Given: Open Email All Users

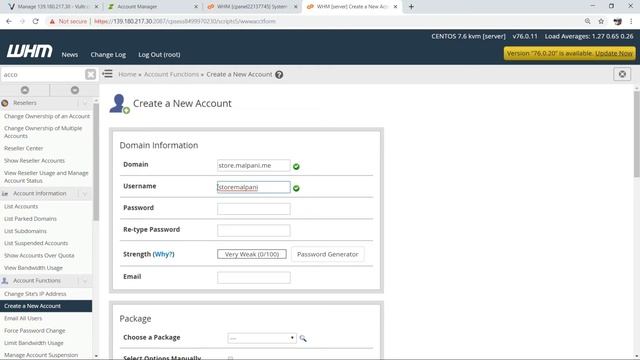Looking at the screenshot, I should click(23, 318).
